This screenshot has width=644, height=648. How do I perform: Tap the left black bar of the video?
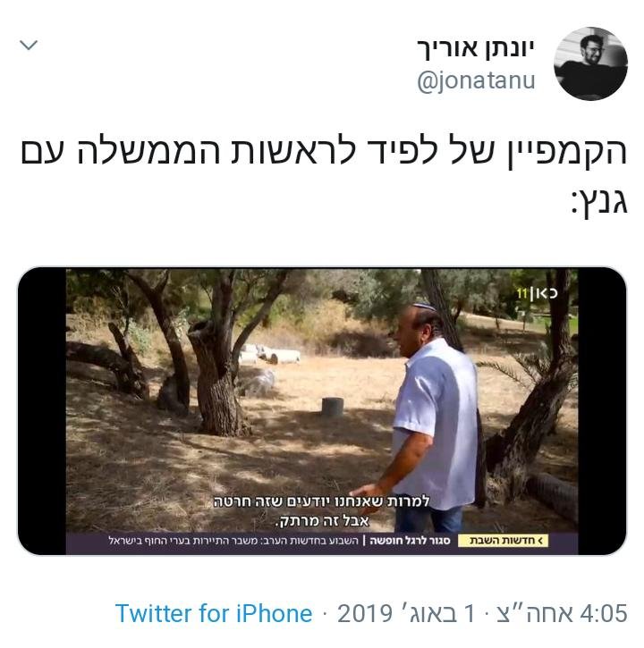point(42,411)
